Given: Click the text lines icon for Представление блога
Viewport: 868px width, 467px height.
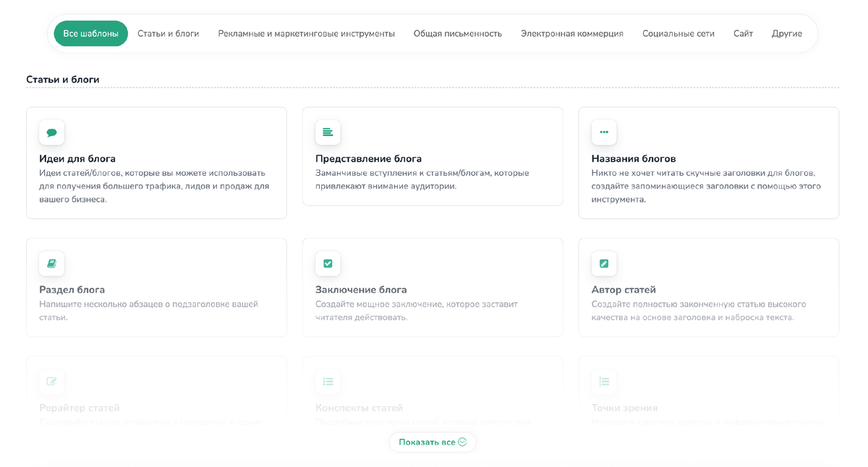Looking at the screenshot, I should pyautogui.click(x=328, y=132).
